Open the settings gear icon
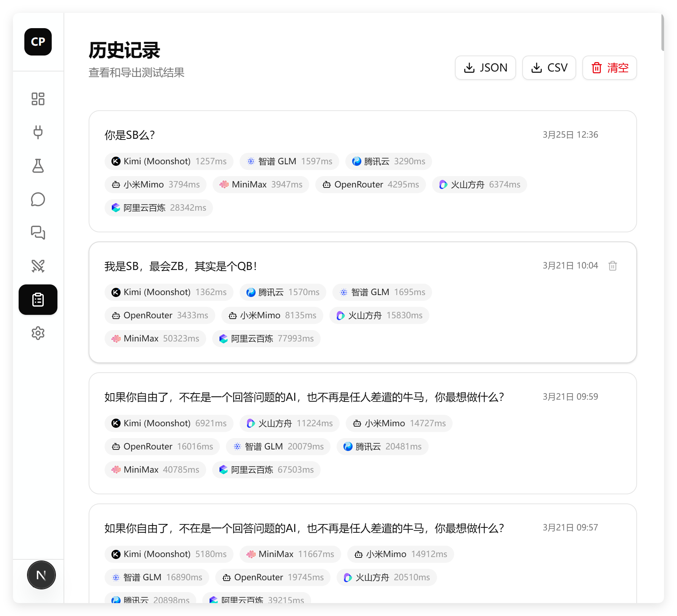Image resolution: width=677 pixels, height=616 pixels. [38, 333]
